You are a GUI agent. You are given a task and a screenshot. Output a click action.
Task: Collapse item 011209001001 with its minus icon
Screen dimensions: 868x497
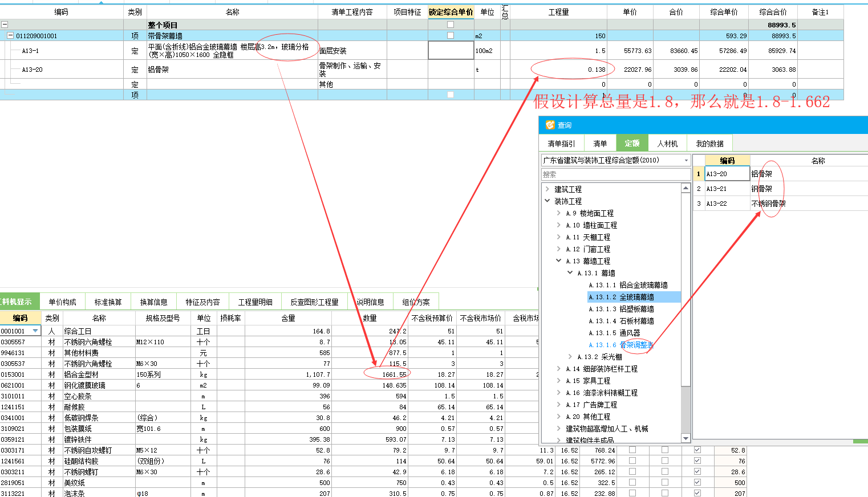(10, 36)
